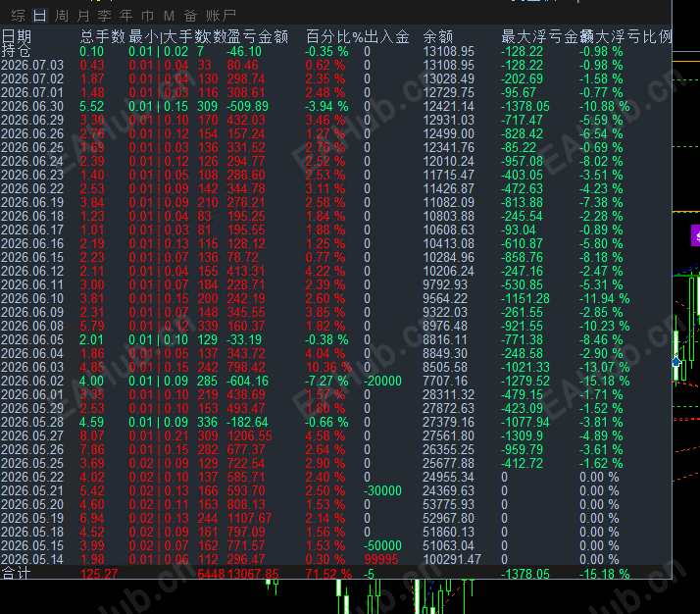Click the 百分比% column header
Viewport: 700px width, 614px height.
point(334,36)
